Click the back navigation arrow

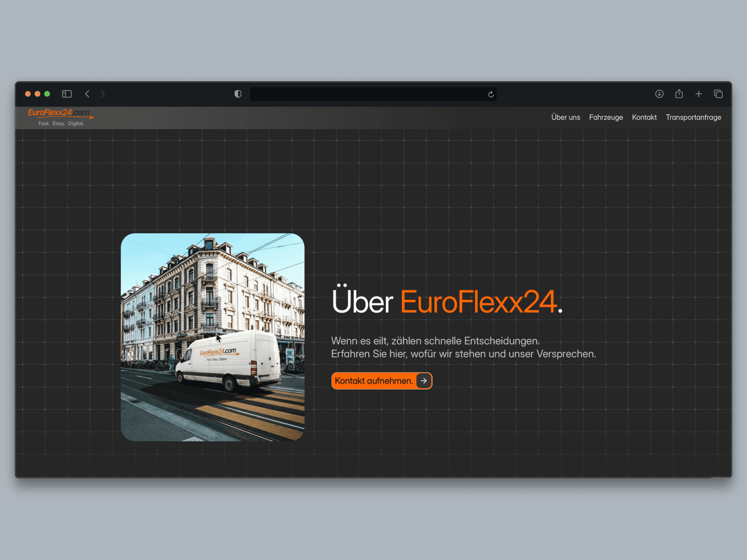[87, 94]
